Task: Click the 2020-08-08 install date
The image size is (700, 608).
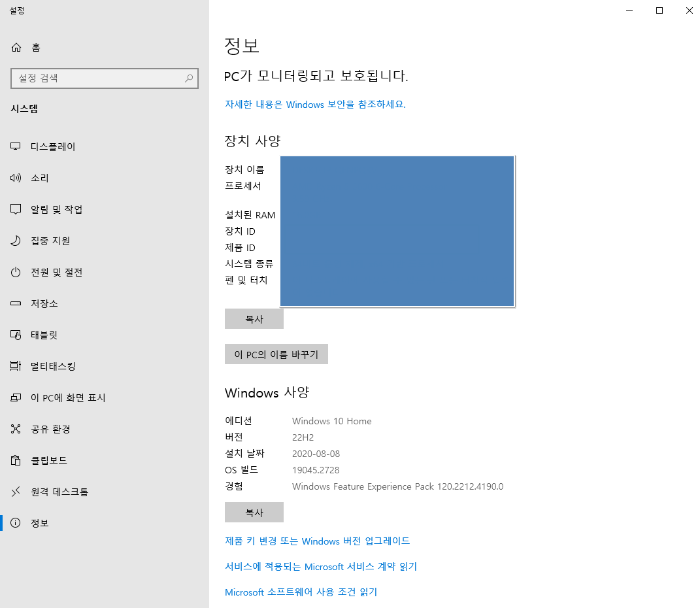Action: pyautogui.click(x=316, y=454)
